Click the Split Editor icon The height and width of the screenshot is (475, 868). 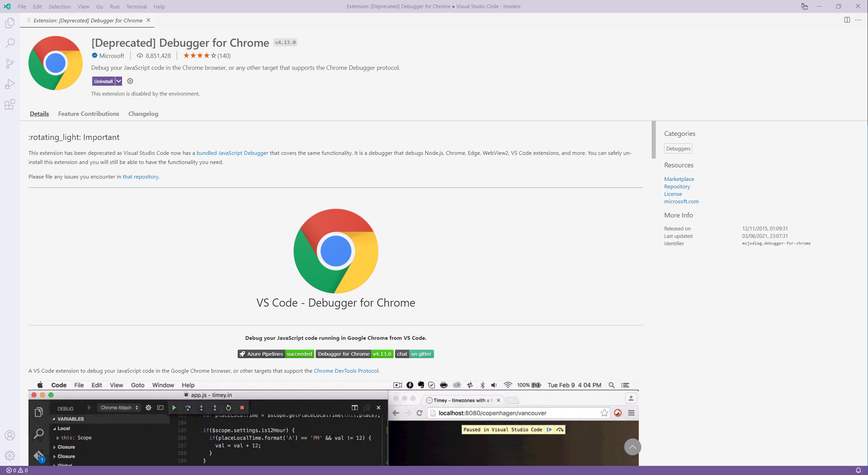(x=846, y=20)
